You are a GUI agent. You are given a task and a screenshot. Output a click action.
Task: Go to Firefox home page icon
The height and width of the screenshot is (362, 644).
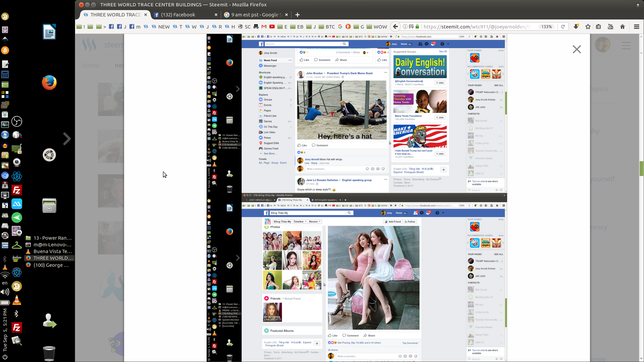[x=623, y=27]
